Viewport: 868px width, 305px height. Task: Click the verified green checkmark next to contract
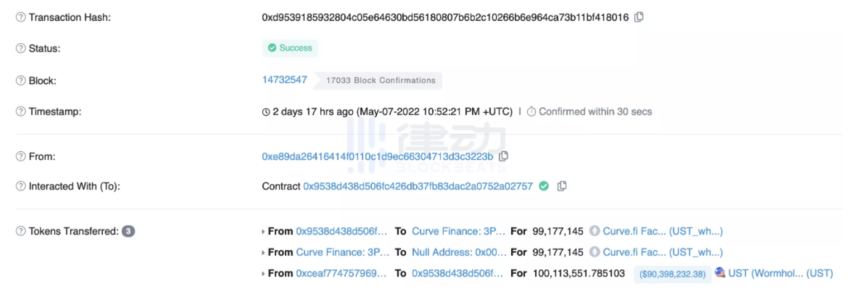(544, 186)
